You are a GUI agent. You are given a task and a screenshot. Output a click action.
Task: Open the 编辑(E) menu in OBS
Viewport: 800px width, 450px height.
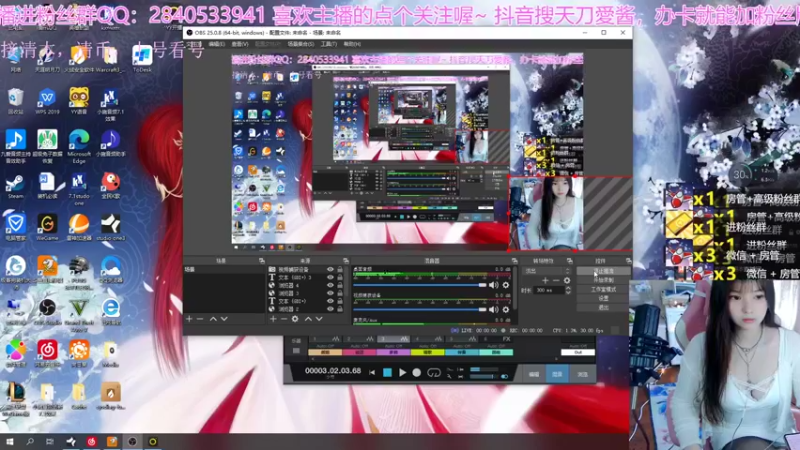216,44
